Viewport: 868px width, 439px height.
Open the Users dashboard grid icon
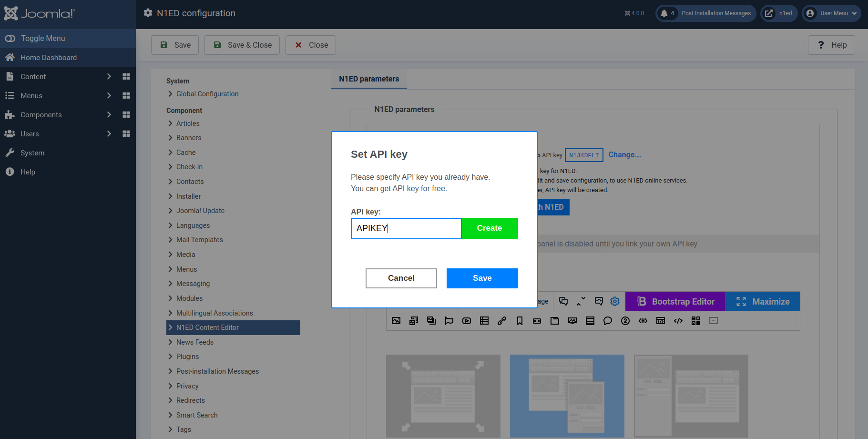tap(126, 133)
